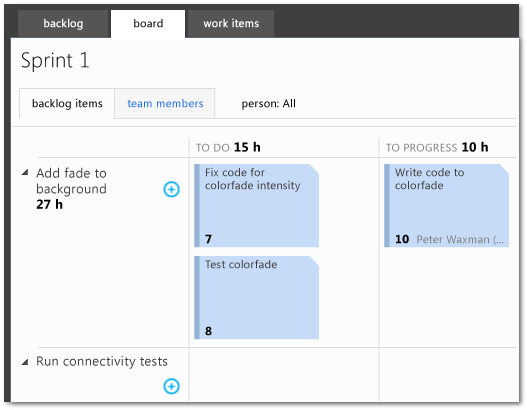Collapse Add fade to background row

pos(25,173)
